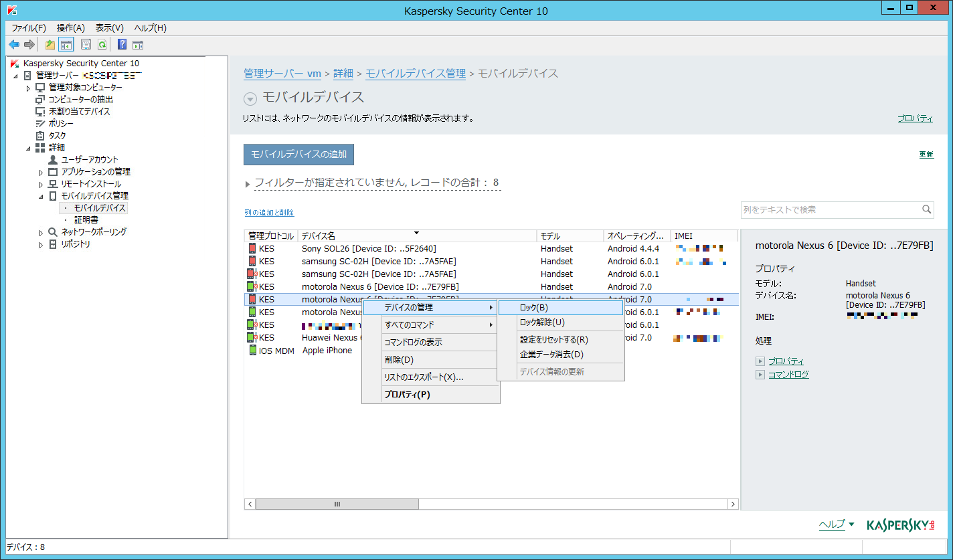This screenshot has height=560, width=953.
Task: Click the refresh page toolbar icon
Action: click(102, 45)
